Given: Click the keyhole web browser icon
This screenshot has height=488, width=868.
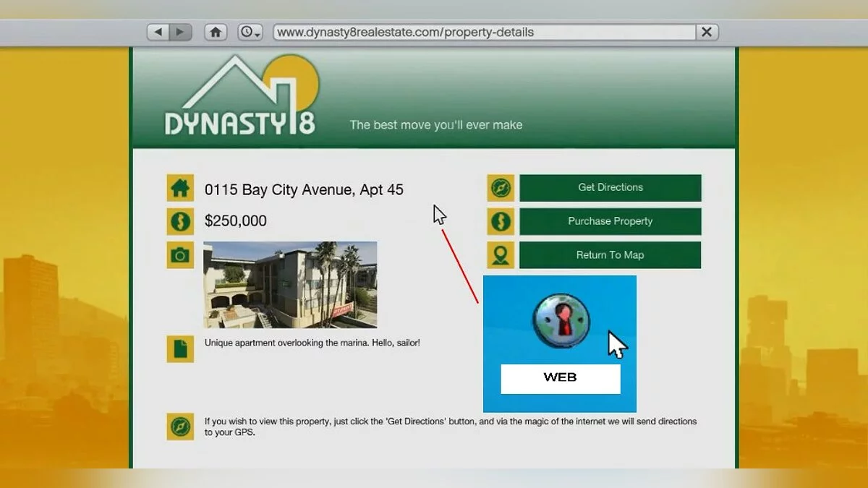Looking at the screenshot, I should tap(561, 322).
